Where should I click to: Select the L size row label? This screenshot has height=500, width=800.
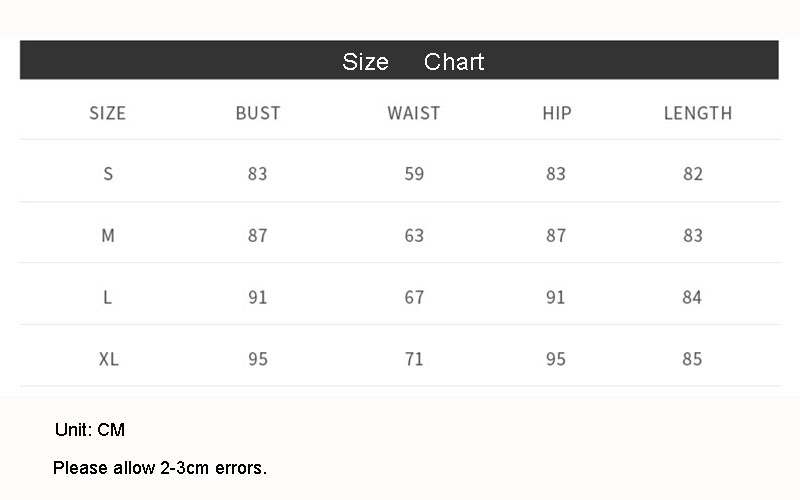pyautogui.click(x=108, y=298)
